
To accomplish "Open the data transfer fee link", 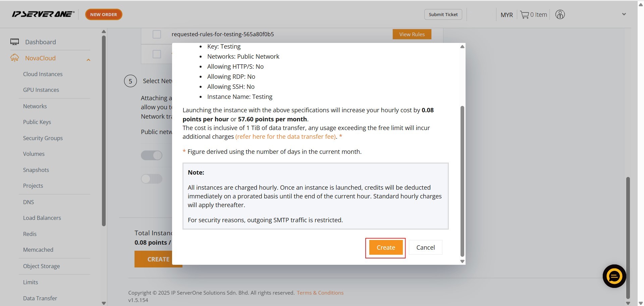I will tap(286, 136).
